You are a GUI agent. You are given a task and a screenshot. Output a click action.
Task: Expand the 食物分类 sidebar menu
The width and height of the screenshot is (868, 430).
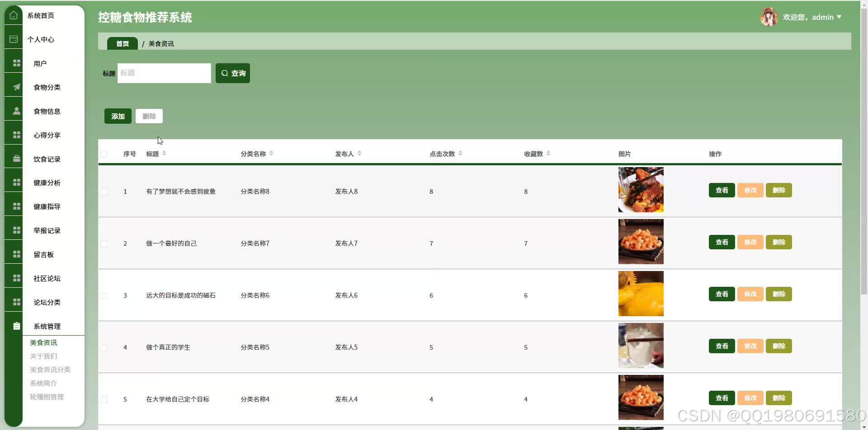click(47, 87)
